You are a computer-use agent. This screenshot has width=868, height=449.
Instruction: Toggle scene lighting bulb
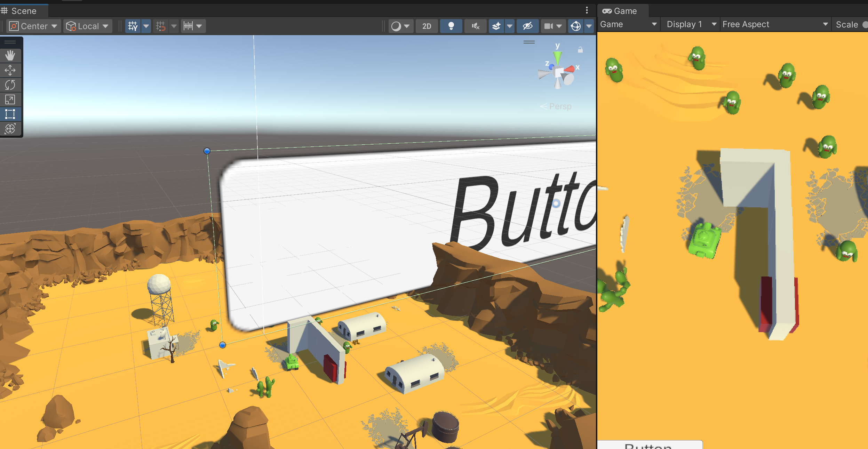[451, 26]
